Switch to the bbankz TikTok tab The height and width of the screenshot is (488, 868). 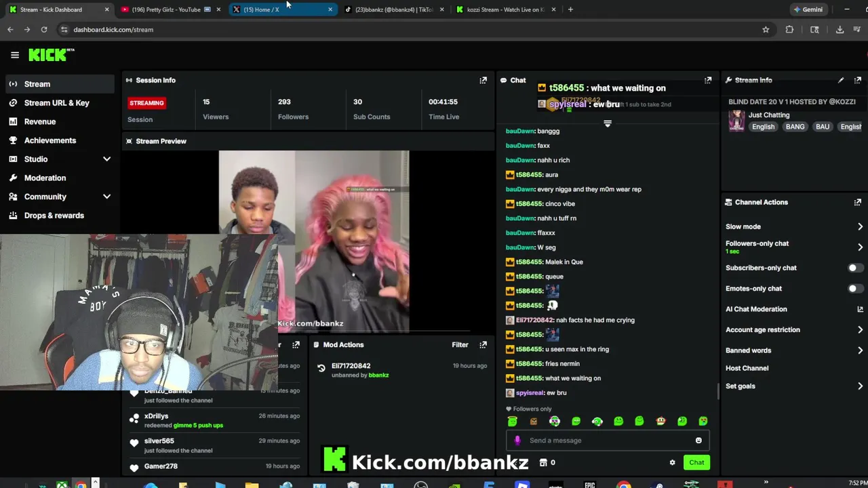pos(395,9)
